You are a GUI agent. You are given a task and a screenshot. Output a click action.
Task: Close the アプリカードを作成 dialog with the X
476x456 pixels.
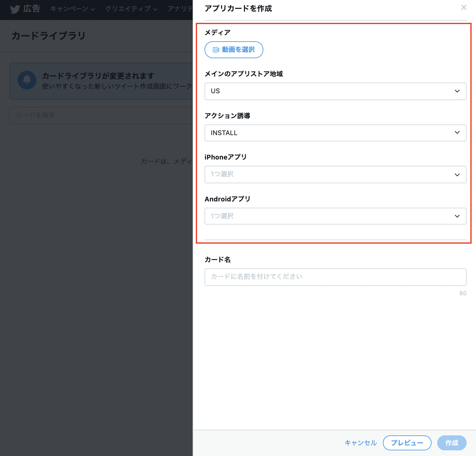(x=463, y=7)
